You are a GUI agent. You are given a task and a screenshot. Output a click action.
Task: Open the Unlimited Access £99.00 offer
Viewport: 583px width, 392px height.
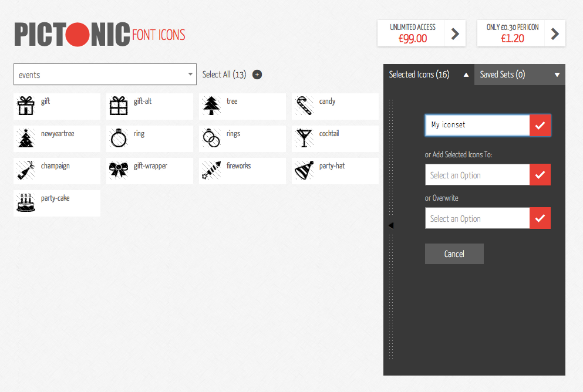click(421, 33)
